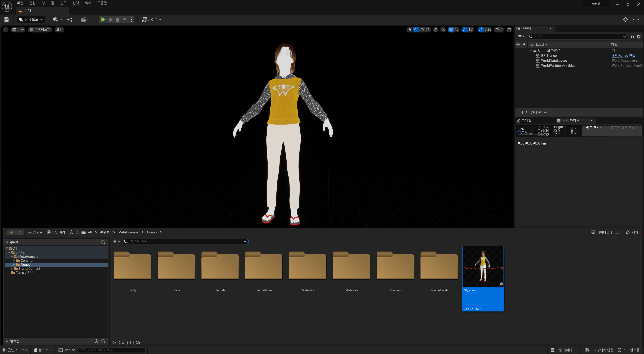
Task: Open viewport layout grid icon
Action: coord(509,30)
